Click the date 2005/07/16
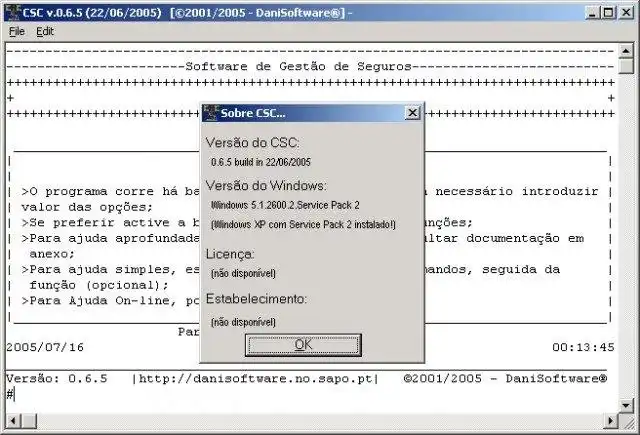Viewport: 640px width, 435px height. click(45, 348)
